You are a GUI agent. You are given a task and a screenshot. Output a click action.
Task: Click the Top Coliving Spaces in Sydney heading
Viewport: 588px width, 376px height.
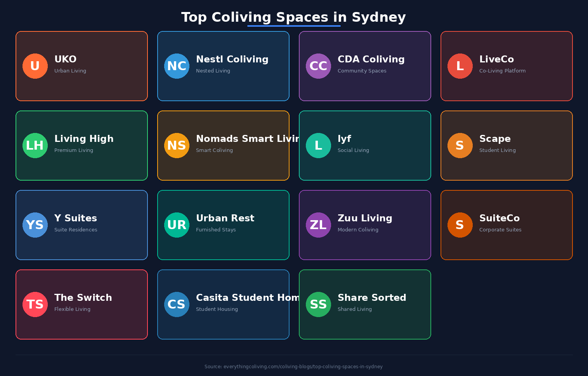tap(293, 17)
